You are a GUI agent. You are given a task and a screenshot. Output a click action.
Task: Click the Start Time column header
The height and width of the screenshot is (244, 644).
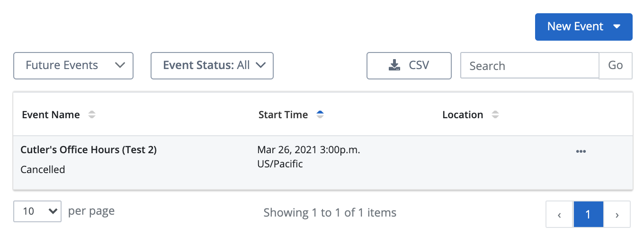[283, 115]
